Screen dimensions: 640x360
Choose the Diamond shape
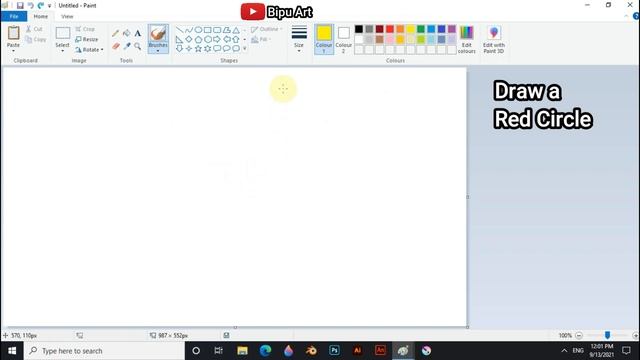click(189, 39)
